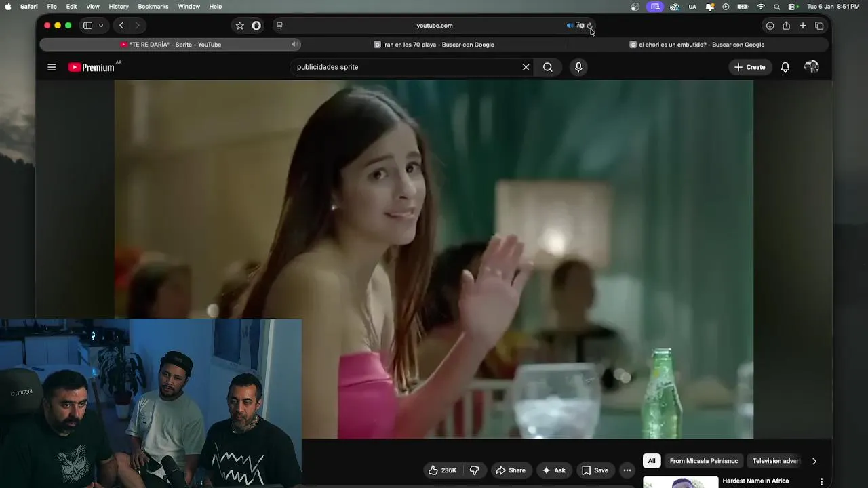Open the File menu
Image resolution: width=868 pixels, height=488 pixels.
(x=52, y=7)
